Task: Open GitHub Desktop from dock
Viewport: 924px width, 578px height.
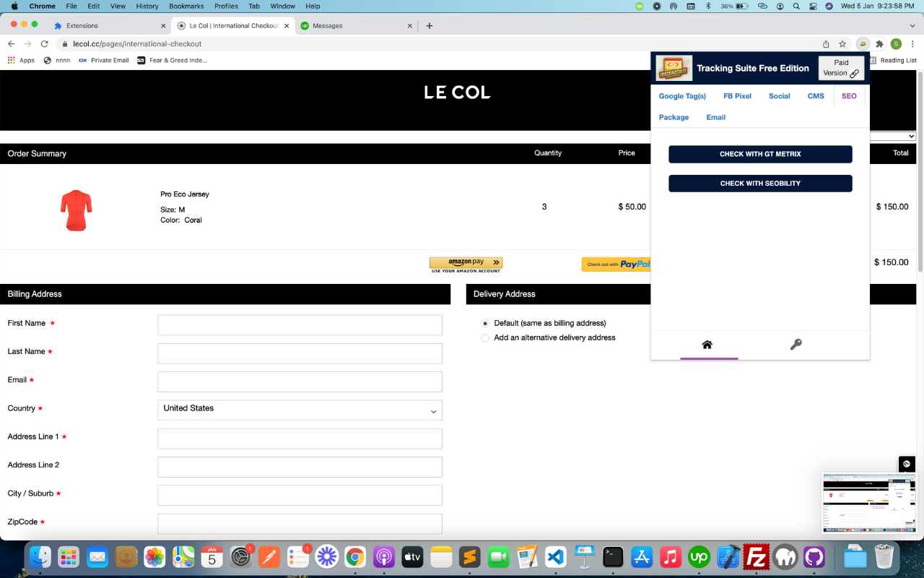Action: point(814,556)
